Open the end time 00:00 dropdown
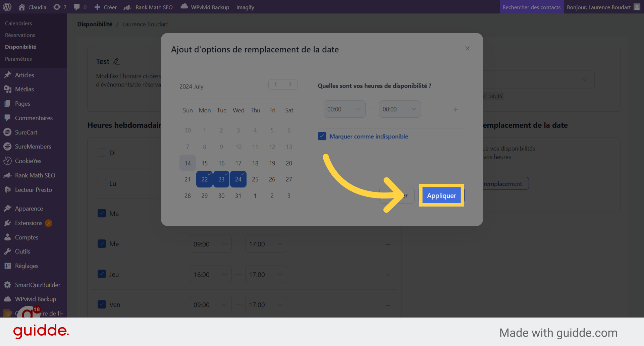This screenshot has height=346, width=644. [x=400, y=109]
